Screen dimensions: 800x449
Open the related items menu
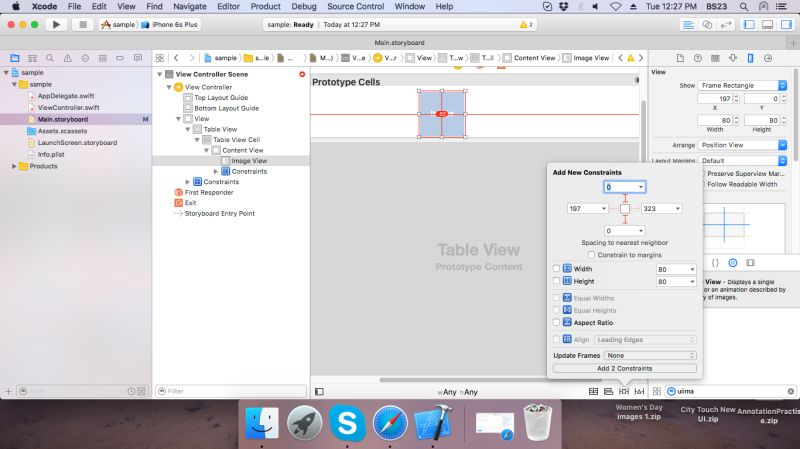coord(160,58)
